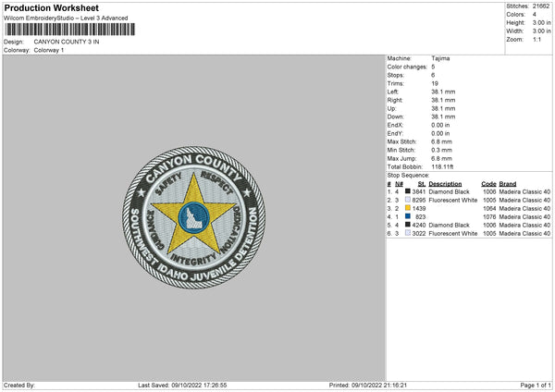Viewport: 555px width, 392px height.
Task: Click 'Wilcom EmbroideryStudio – Level 3 Advanced' text
Action: coord(66,18)
